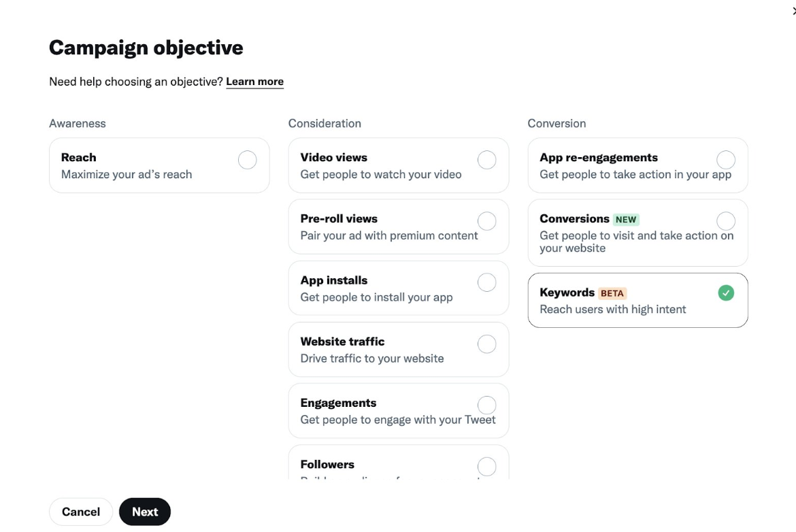Click the BETA badge next to Keywords
796x532 pixels.
click(x=612, y=293)
